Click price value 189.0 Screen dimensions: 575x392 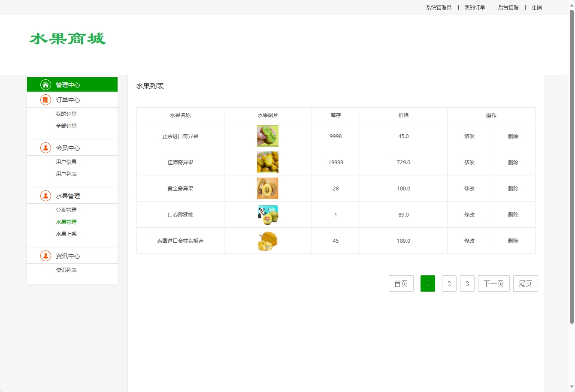403,241
